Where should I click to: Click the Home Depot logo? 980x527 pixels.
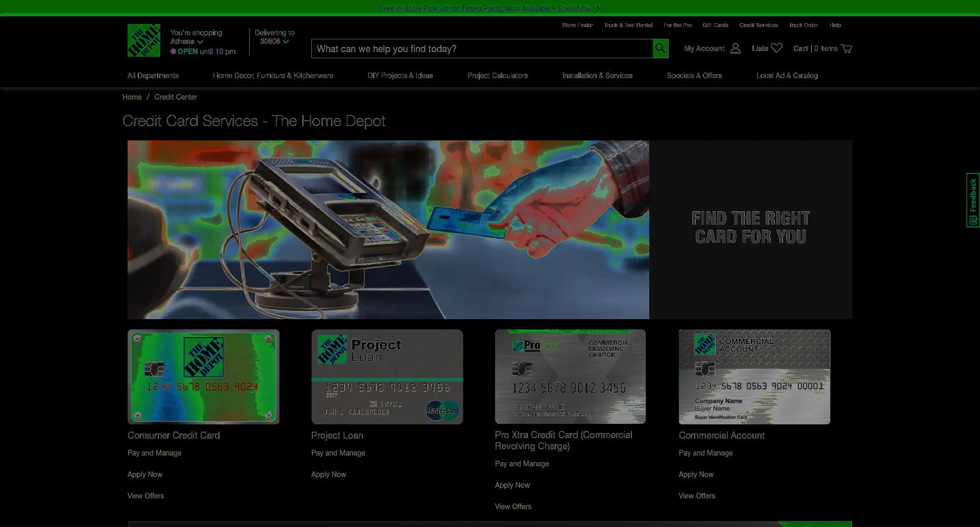pyautogui.click(x=143, y=40)
